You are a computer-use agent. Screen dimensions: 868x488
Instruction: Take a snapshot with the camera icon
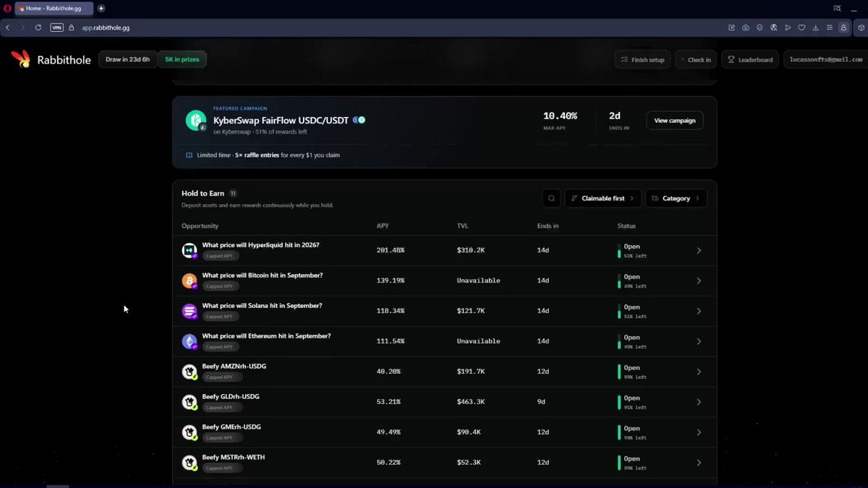click(x=746, y=27)
